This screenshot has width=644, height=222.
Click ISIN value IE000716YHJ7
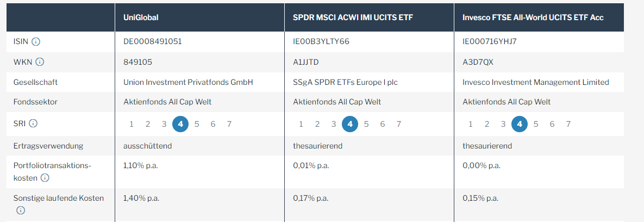(x=489, y=41)
